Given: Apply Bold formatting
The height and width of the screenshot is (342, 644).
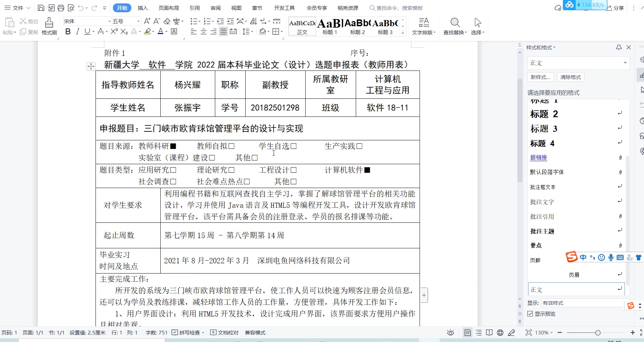Looking at the screenshot, I should (x=68, y=32).
